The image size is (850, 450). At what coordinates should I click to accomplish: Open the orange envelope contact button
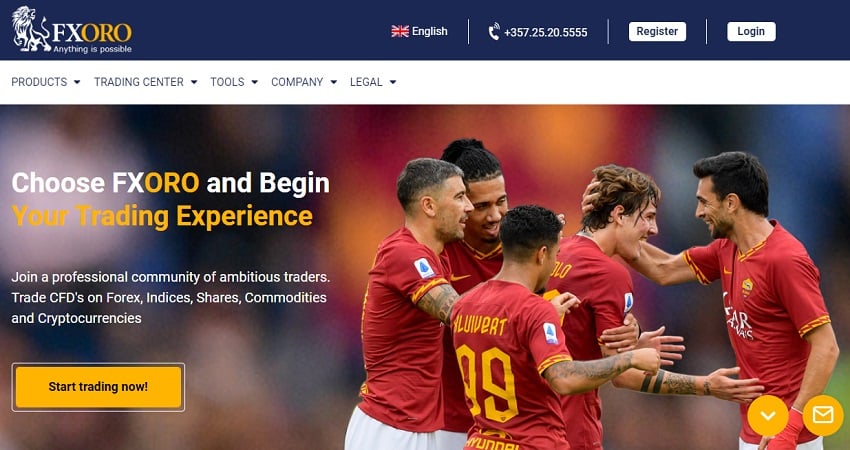[823, 415]
